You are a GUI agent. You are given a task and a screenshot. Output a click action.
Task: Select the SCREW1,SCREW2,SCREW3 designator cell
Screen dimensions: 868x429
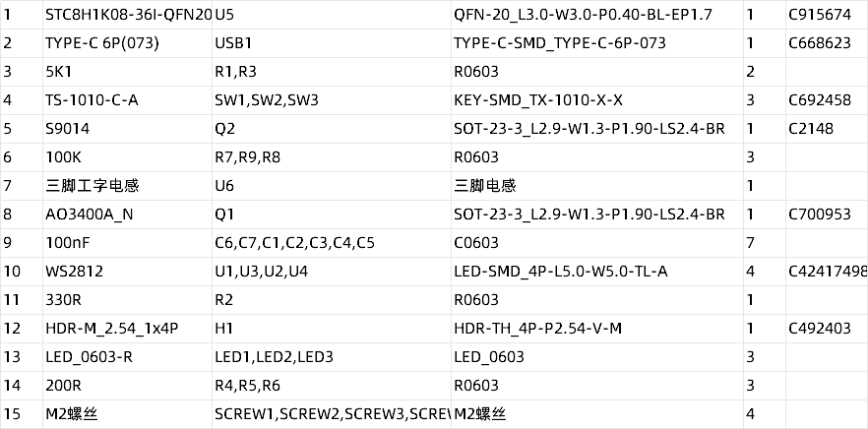(x=332, y=414)
